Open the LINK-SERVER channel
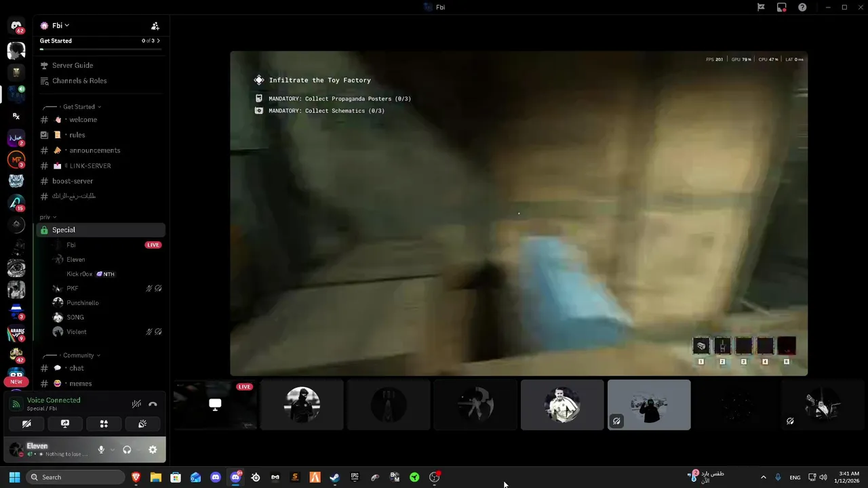 tap(100, 165)
